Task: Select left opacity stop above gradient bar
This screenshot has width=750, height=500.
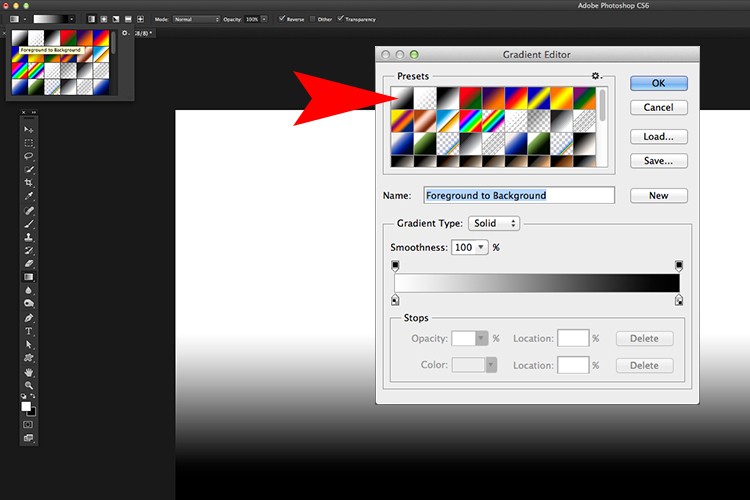Action: [x=395, y=266]
